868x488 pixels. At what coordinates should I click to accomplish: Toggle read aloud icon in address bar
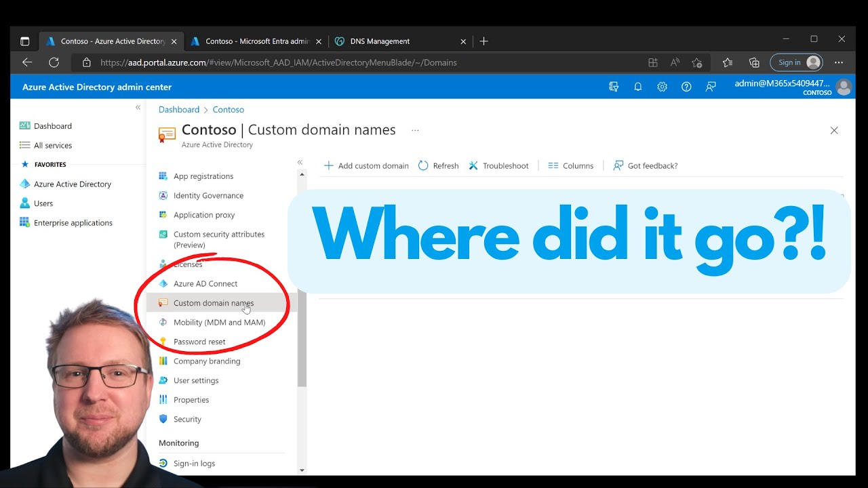pos(675,62)
